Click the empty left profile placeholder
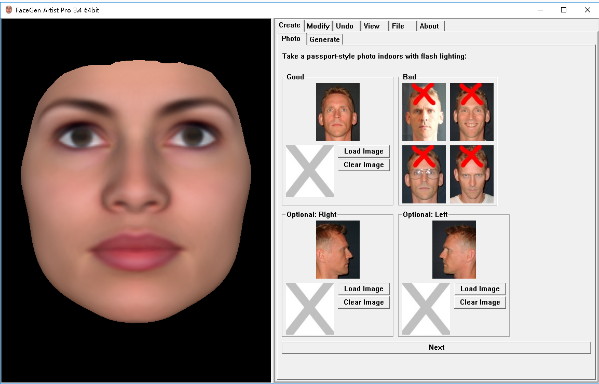Viewport: 599px width, 384px height. [x=426, y=309]
